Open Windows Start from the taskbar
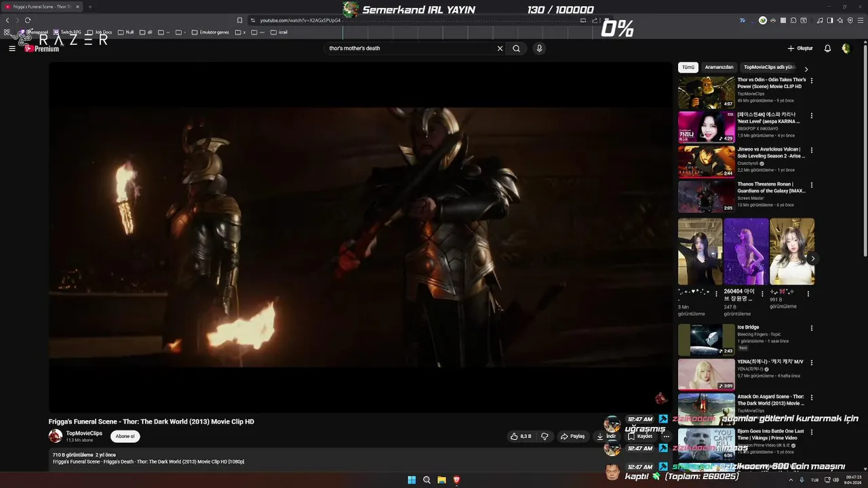 [x=412, y=480]
